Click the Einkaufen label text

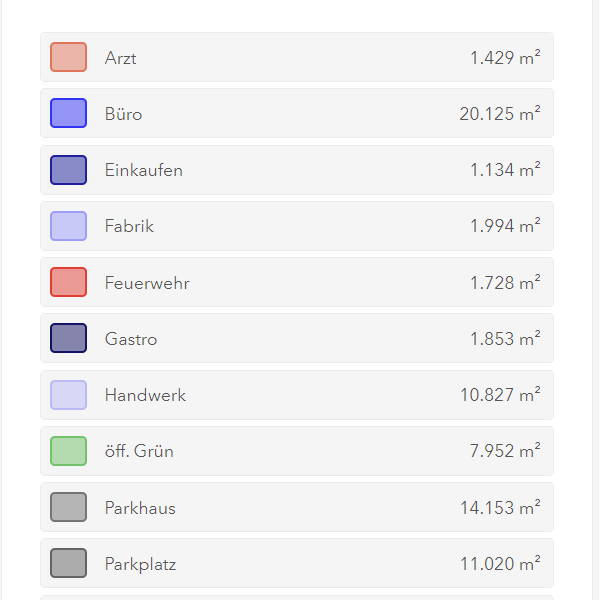(x=144, y=170)
